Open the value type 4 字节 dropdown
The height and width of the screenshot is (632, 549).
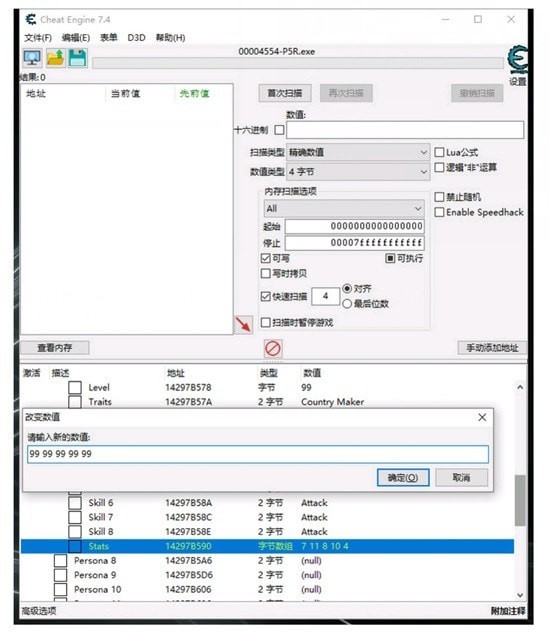point(358,172)
